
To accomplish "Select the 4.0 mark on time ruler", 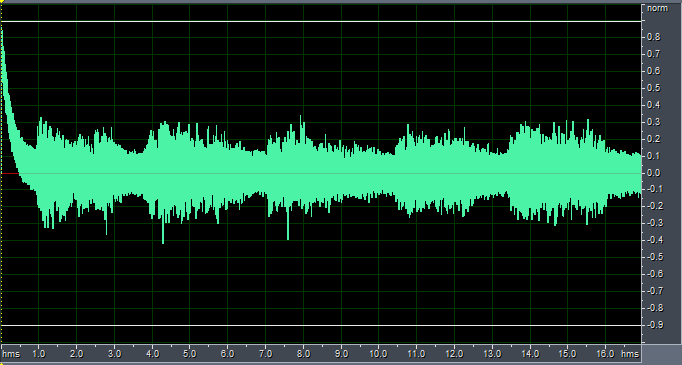I will [152, 354].
